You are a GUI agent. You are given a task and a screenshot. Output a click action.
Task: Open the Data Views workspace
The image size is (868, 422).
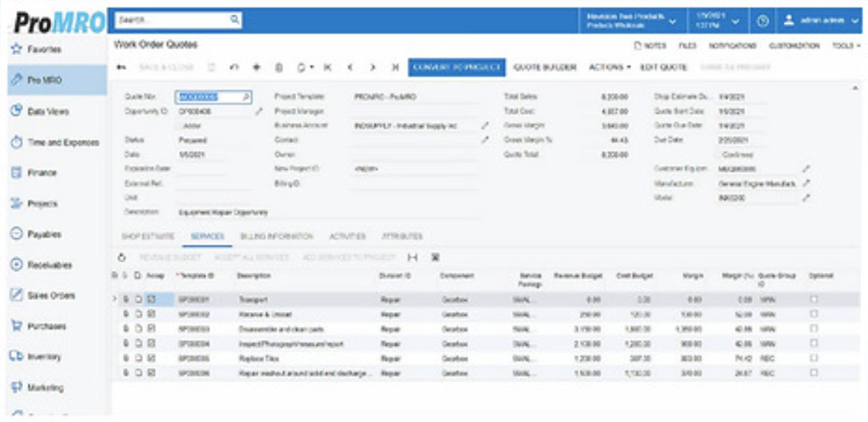(48, 111)
